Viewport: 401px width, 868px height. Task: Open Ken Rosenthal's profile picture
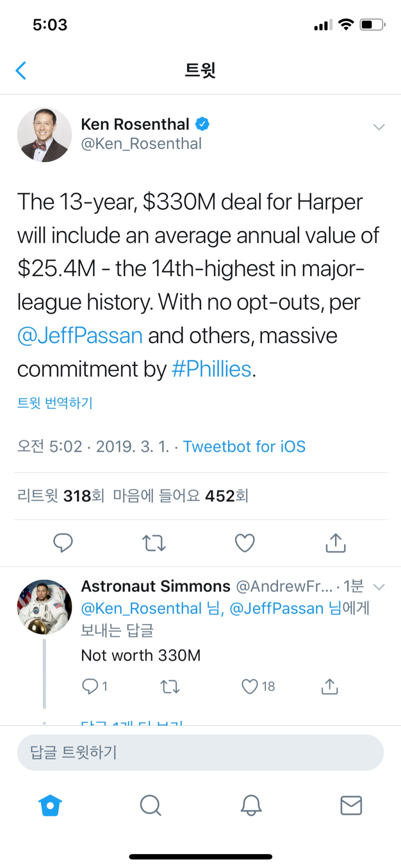pyautogui.click(x=45, y=135)
